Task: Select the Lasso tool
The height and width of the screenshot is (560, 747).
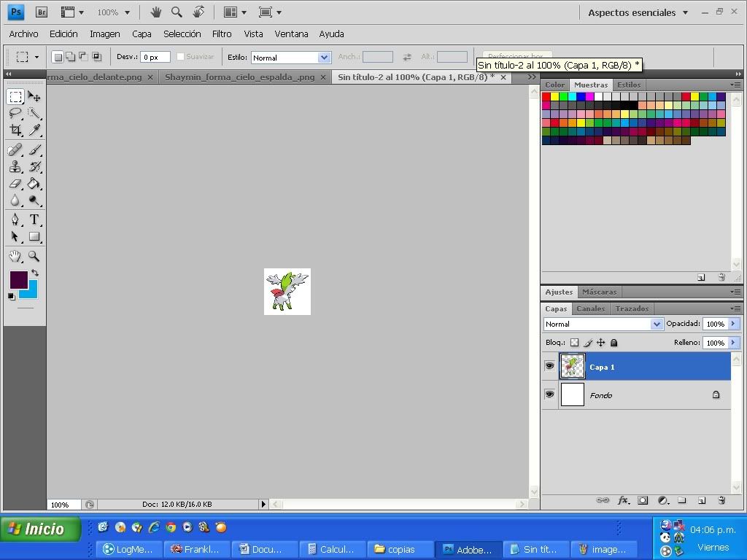Action: [15, 113]
